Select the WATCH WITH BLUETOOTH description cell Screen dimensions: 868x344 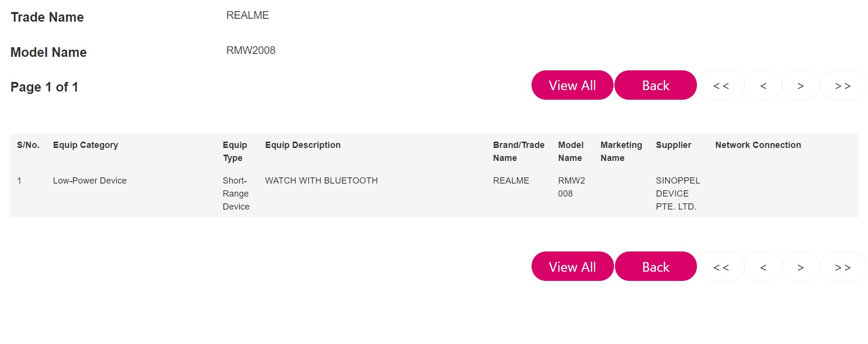pos(321,181)
